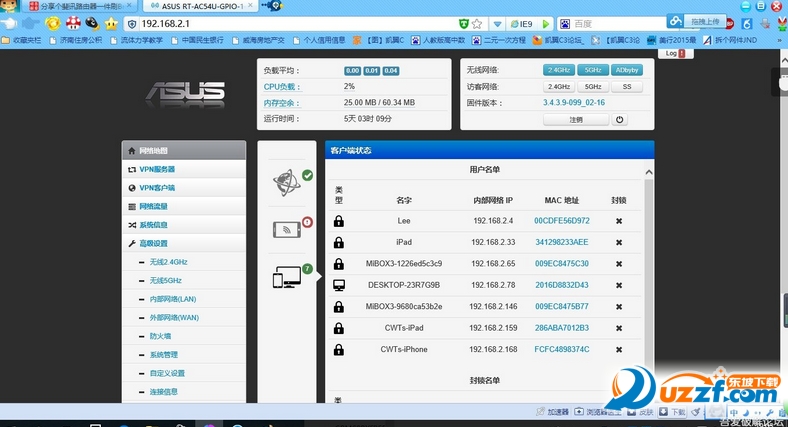Click lock icon in Lee row

[x=339, y=221]
